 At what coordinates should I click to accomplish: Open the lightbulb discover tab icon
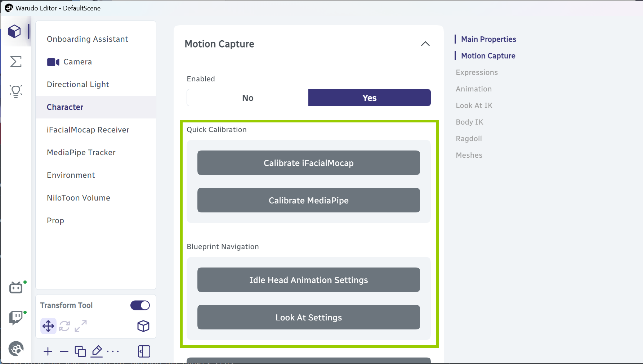(x=16, y=91)
